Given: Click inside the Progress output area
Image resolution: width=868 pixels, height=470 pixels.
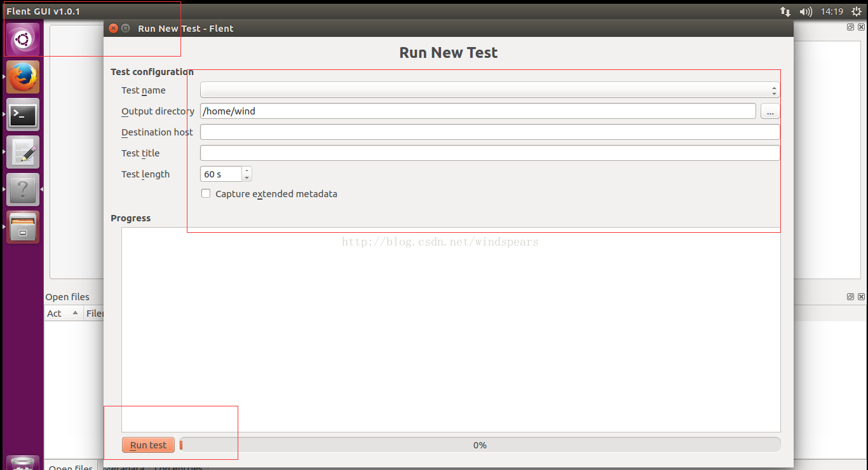Looking at the screenshot, I should pos(451,329).
